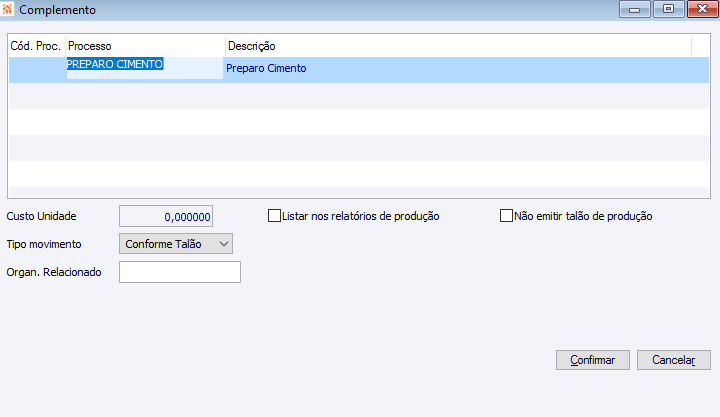720x417 pixels.
Task: Click the Processo column header
Action: [x=145, y=46]
